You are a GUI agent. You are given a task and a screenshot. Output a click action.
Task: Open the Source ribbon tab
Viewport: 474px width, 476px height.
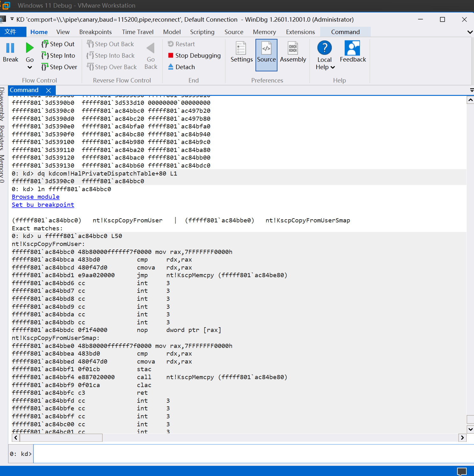[x=234, y=32]
